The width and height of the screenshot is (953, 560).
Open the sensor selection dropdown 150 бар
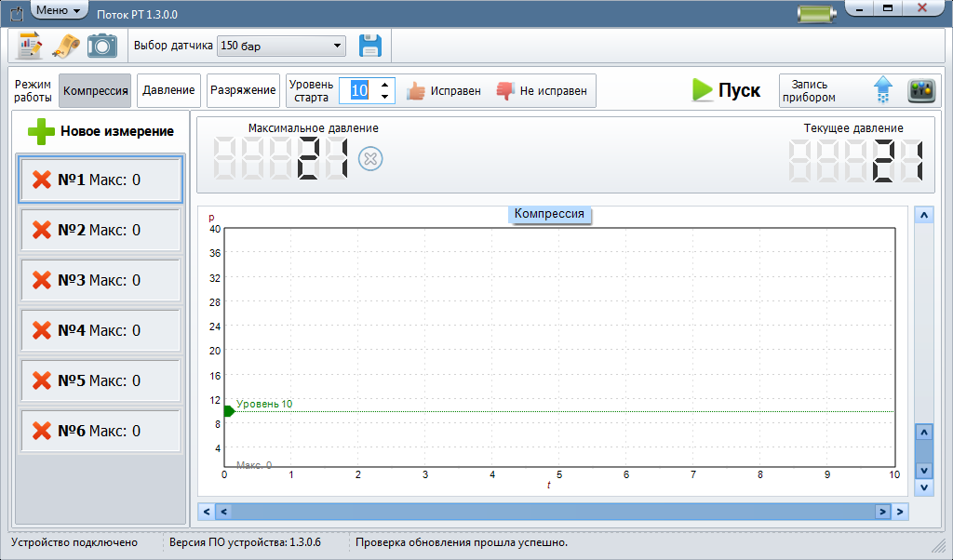[280, 46]
